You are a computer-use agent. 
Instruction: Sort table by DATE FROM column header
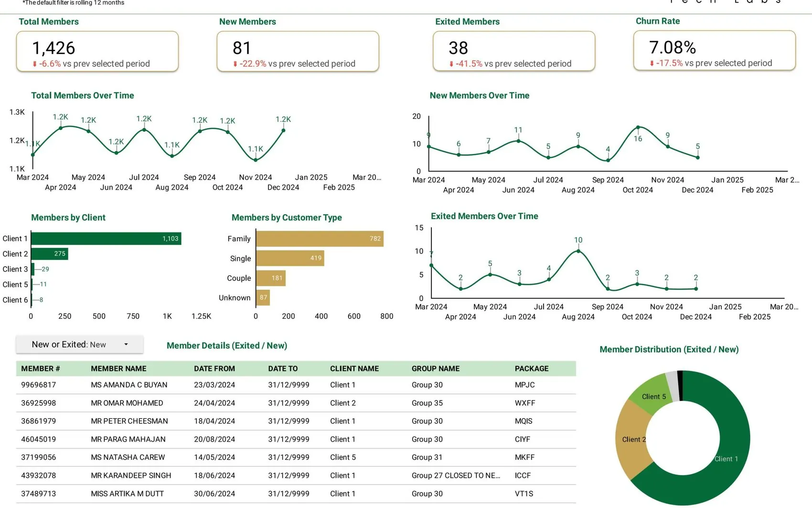(x=214, y=368)
